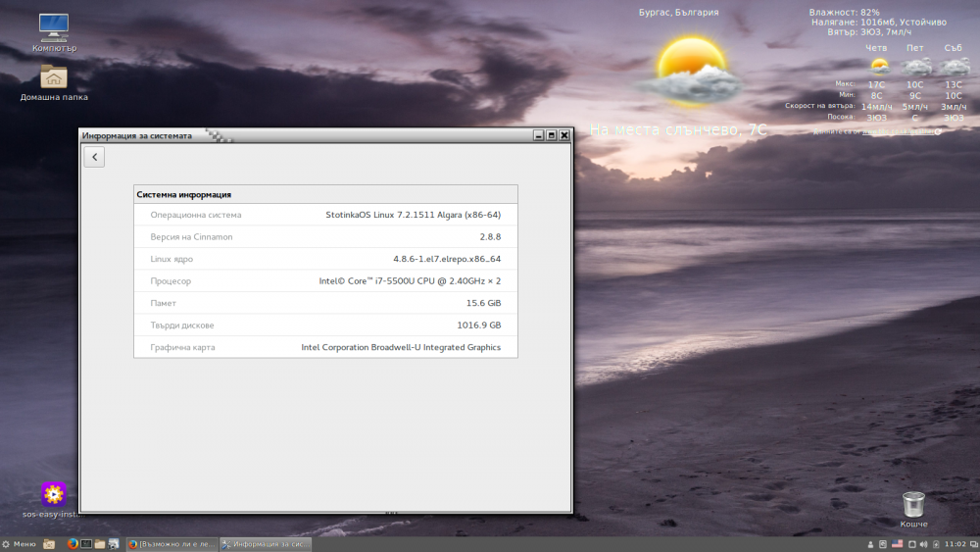Click the 1016.9 GB hard drives value
Screen dimensions: 980x552
(x=479, y=326)
